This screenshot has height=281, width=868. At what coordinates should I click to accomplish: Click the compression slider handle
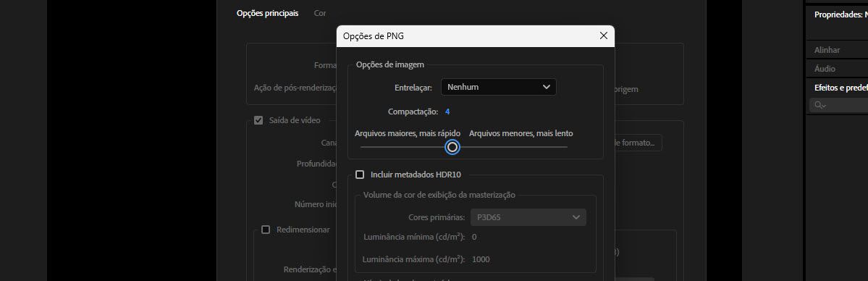click(452, 147)
